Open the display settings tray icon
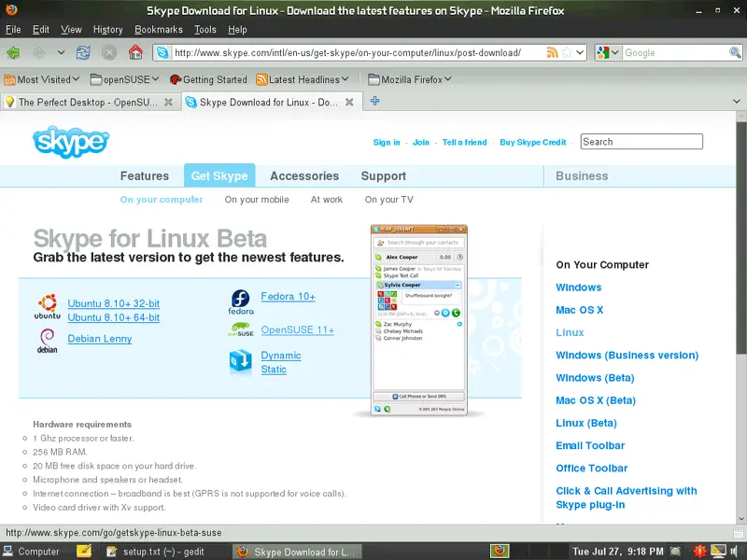Image resolution: width=747 pixels, height=560 pixels. 718,551
